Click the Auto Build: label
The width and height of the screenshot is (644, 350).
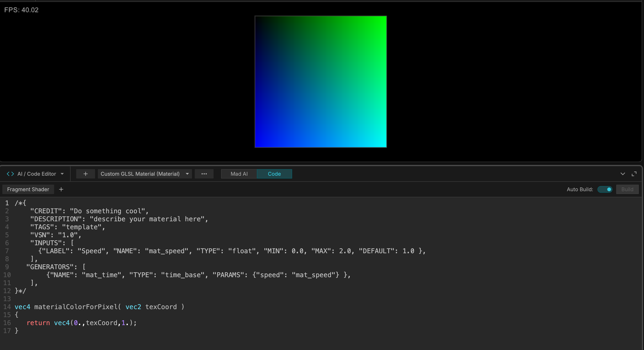point(580,189)
